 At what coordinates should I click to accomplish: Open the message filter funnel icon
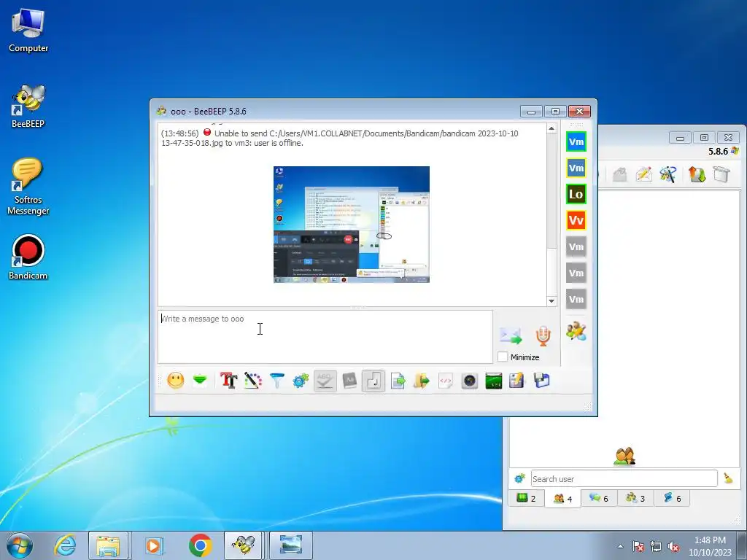276,381
